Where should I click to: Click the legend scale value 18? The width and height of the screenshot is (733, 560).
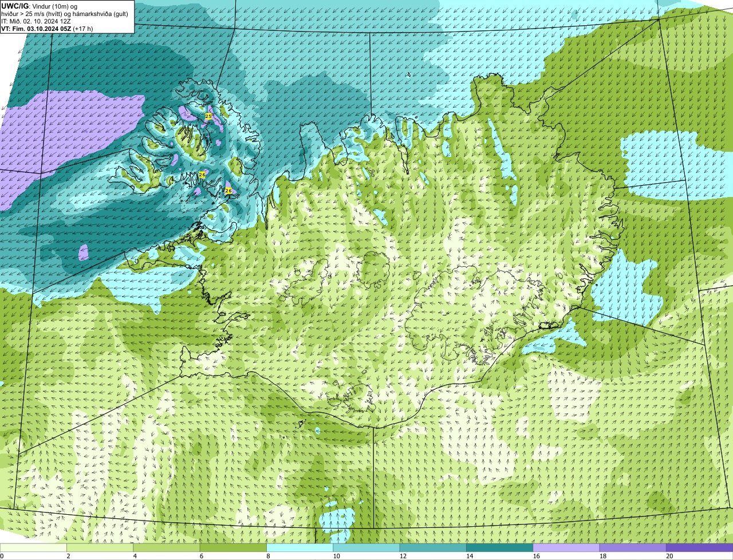click(x=602, y=556)
